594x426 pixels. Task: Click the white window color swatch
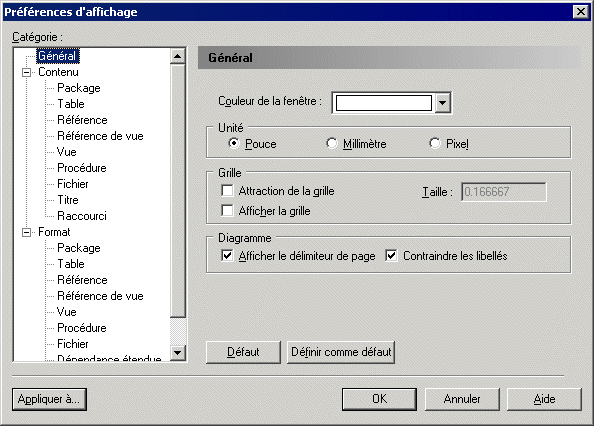click(x=384, y=103)
